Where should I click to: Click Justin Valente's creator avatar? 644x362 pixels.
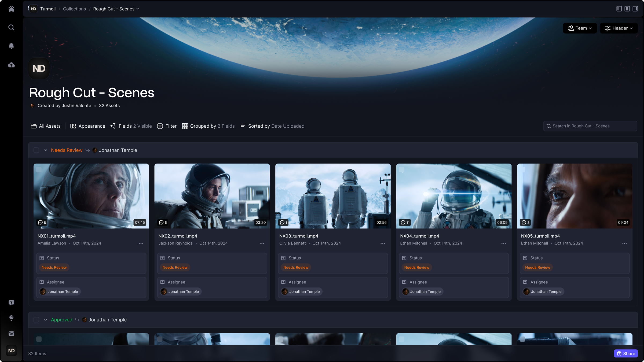coord(32,106)
